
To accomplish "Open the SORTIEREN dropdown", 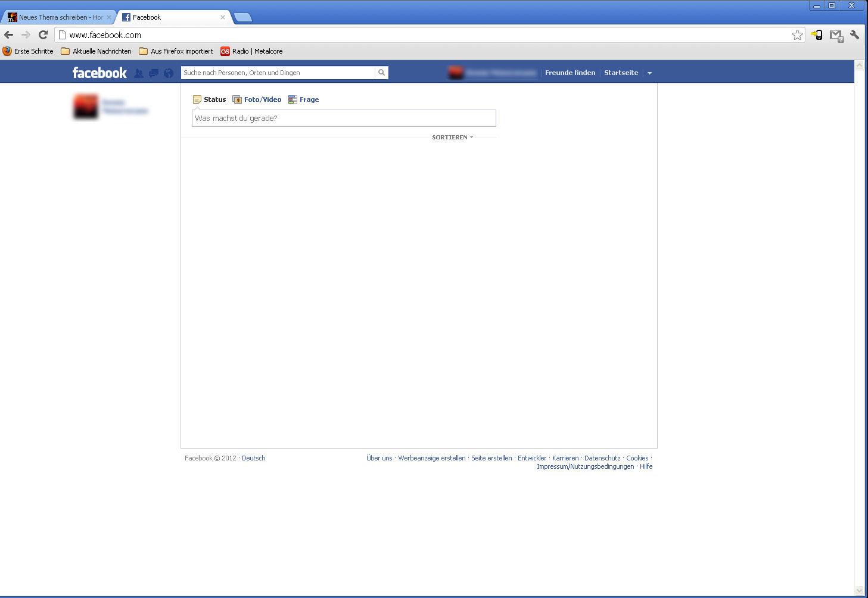I will [x=452, y=137].
